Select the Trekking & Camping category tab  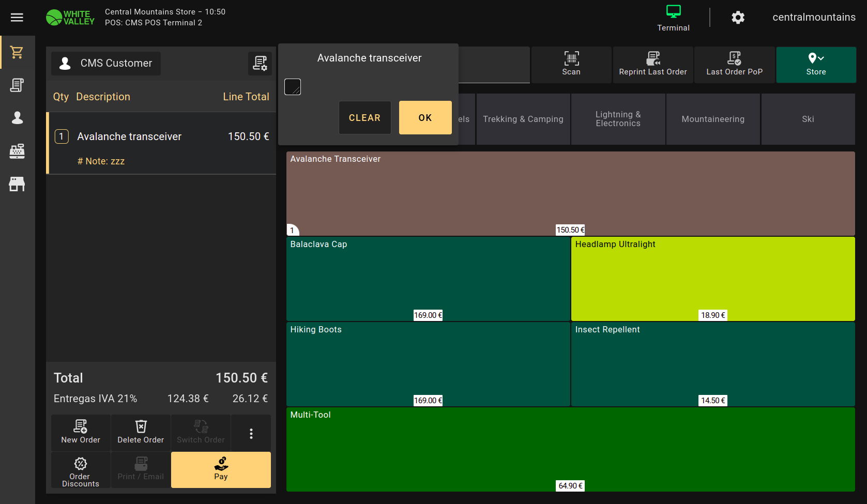(523, 119)
